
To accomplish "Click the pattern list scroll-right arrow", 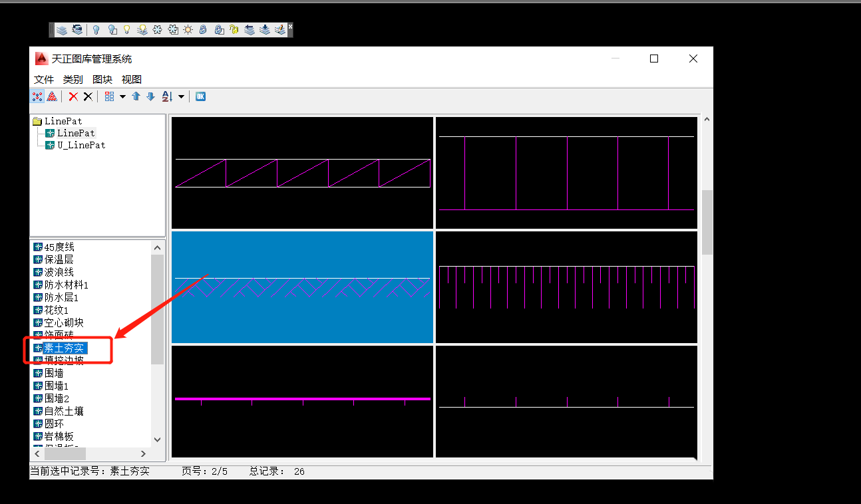I will pos(144,453).
